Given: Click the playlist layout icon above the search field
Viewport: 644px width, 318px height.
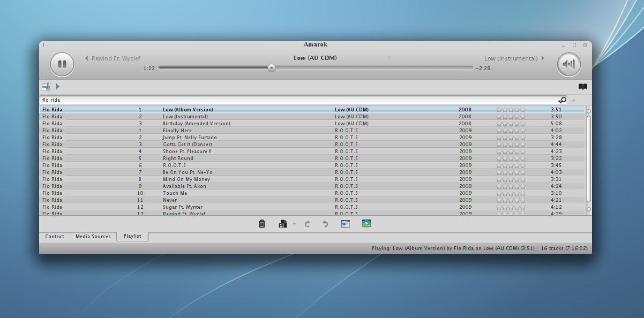Looking at the screenshot, I should [46, 86].
